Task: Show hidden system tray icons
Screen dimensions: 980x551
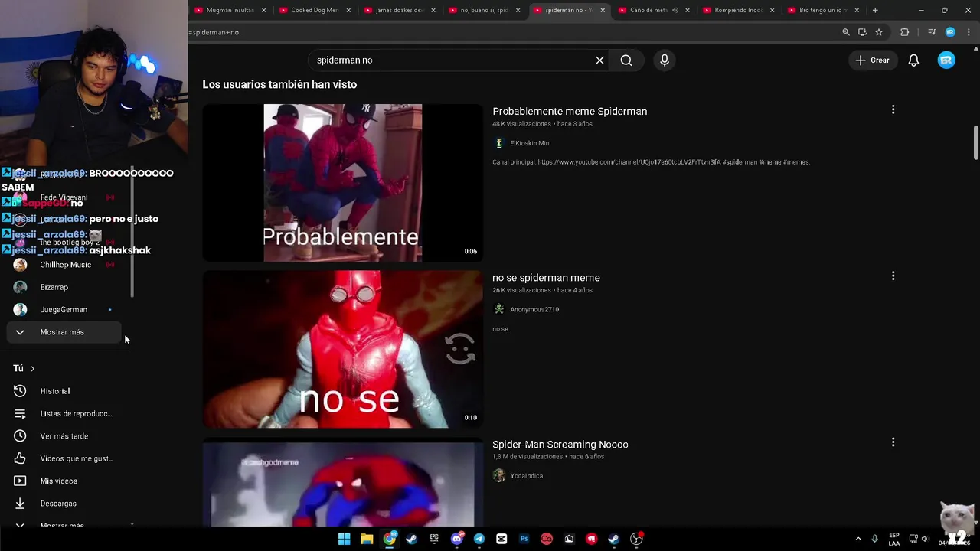Action: 858,539
